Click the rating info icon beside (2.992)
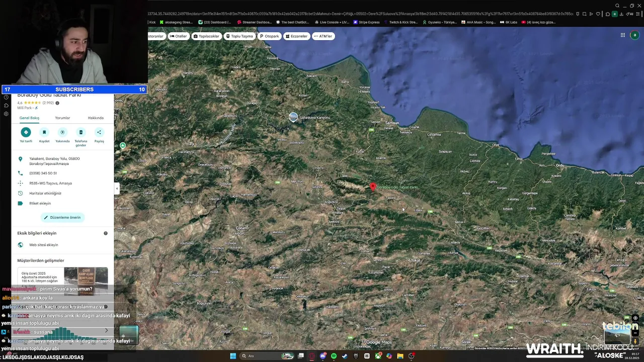644x362 pixels. [x=57, y=103]
